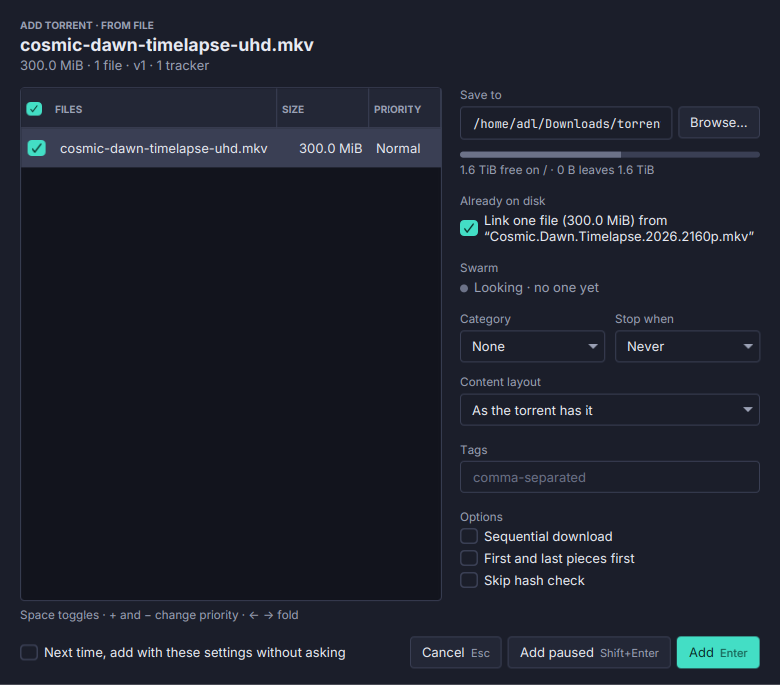Viewport: 780px width, 685px height.
Task: Open the Stop when dropdown showing Never
Action: click(x=687, y=346)
